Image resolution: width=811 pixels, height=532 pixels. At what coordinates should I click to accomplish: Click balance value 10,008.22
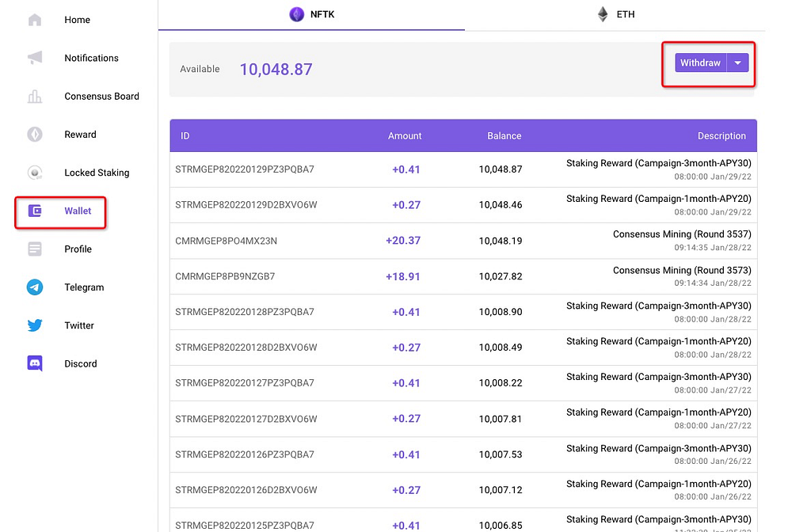tap(501, 383)
